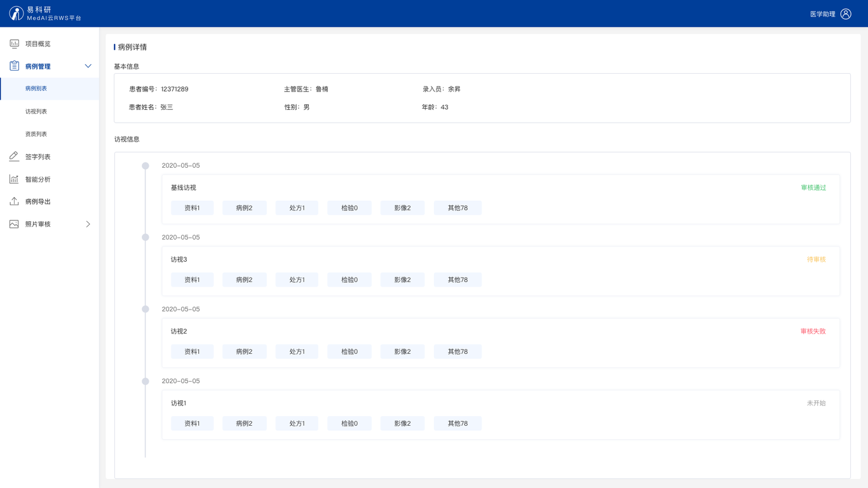This screenshot has height=488, width=868.
Task: Collapse the 病例管理 chevron
Action: (88, 66)
